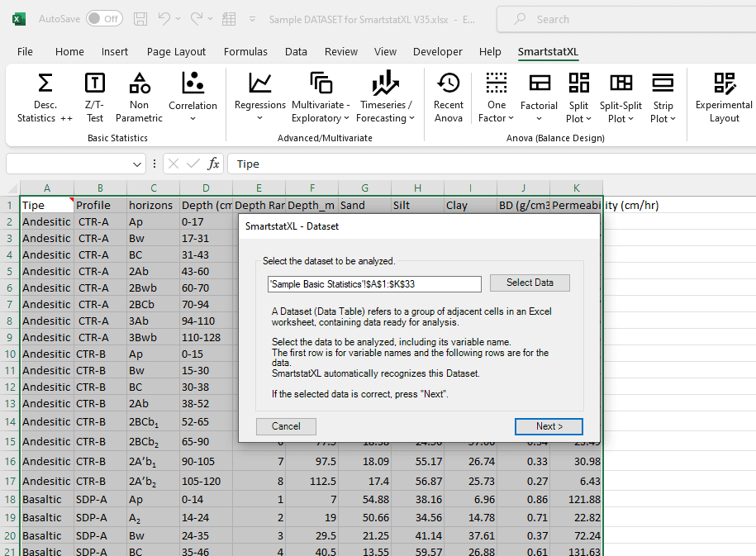Click the dataset range input field
756x556 pixels.
tap(374, 283)
